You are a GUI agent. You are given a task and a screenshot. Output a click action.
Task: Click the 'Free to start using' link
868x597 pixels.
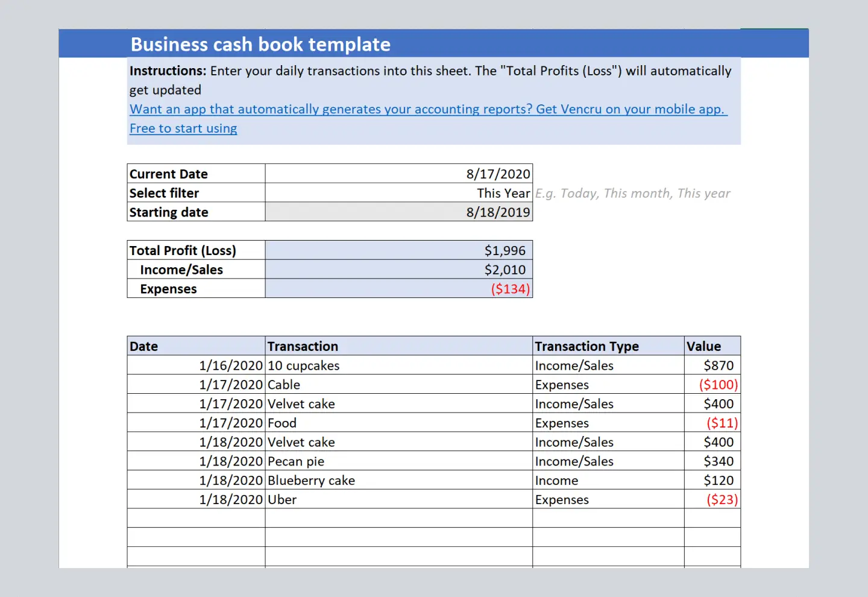[x=183, y=128]
